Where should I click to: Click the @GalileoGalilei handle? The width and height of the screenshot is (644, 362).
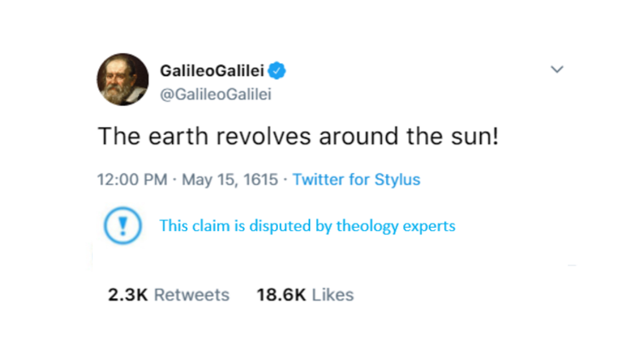(216, 94)
